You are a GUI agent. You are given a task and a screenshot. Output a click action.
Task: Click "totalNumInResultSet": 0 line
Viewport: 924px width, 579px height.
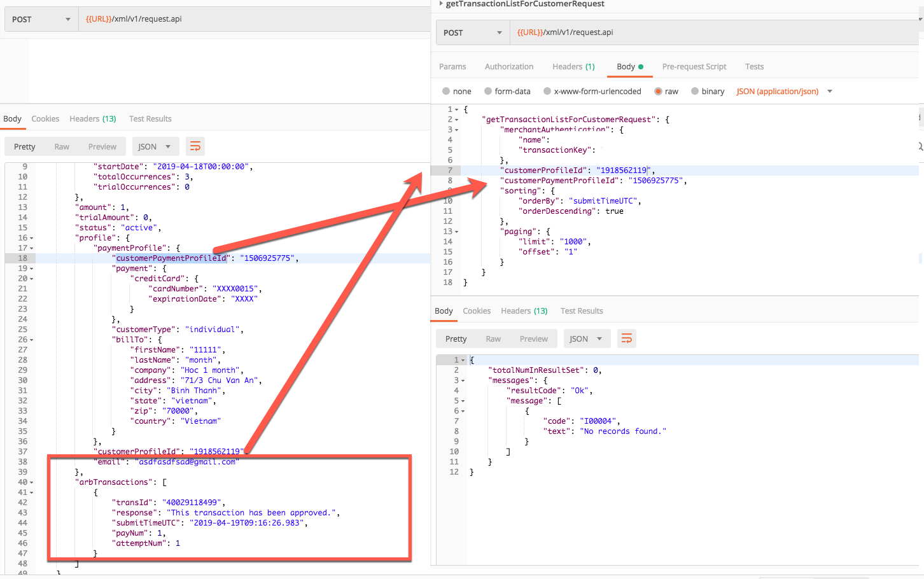click(x=545, y=370)
